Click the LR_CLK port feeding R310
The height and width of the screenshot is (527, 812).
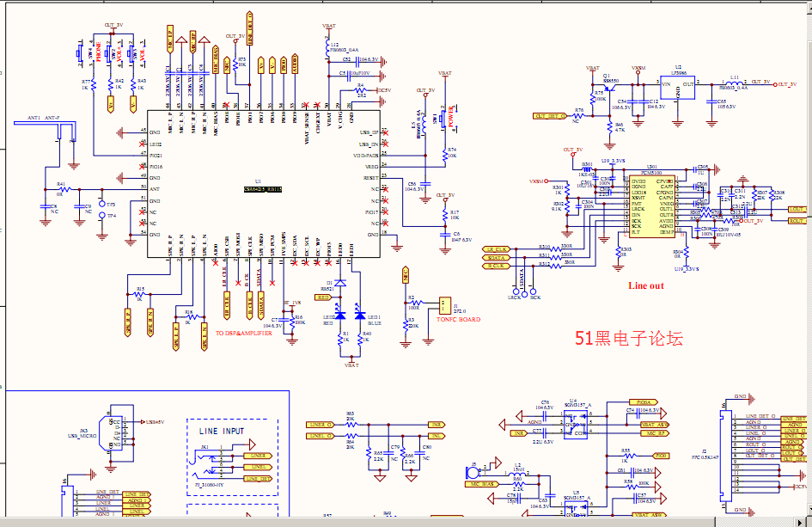tap(496, 249)
